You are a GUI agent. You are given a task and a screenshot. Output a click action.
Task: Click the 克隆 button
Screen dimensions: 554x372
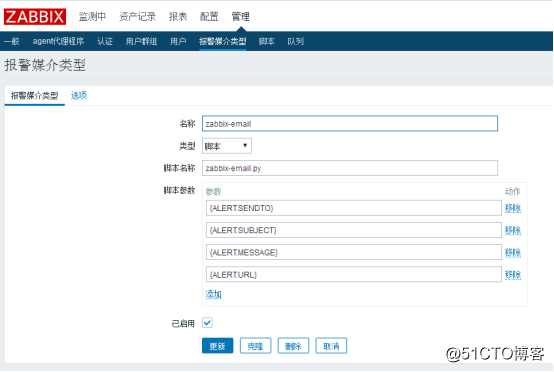point(255,346)
